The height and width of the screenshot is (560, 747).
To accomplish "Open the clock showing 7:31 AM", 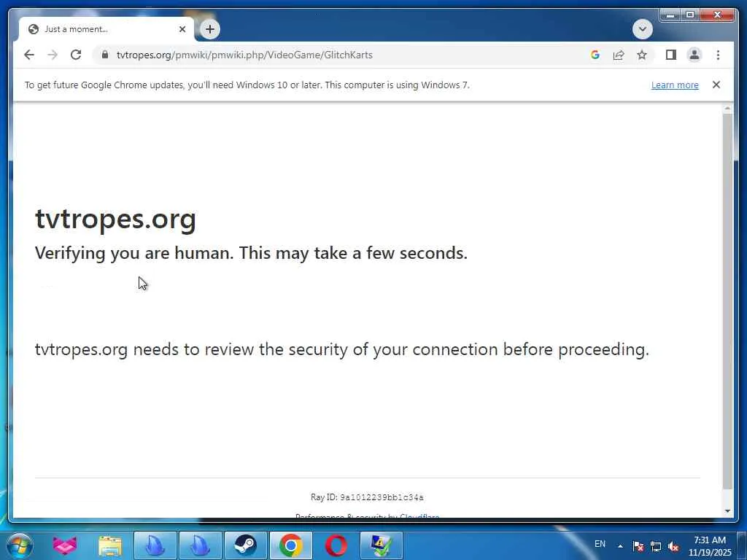I will coord(709,546).
